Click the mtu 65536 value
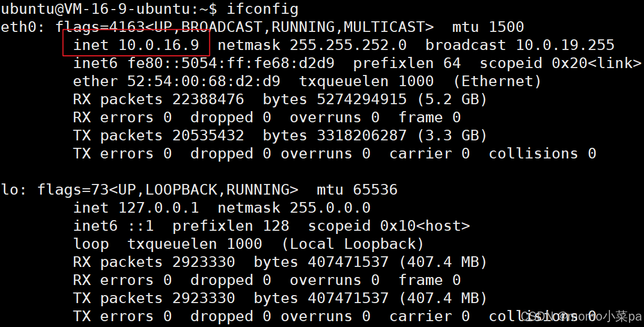Screen dimensions: 644x327 357,190
